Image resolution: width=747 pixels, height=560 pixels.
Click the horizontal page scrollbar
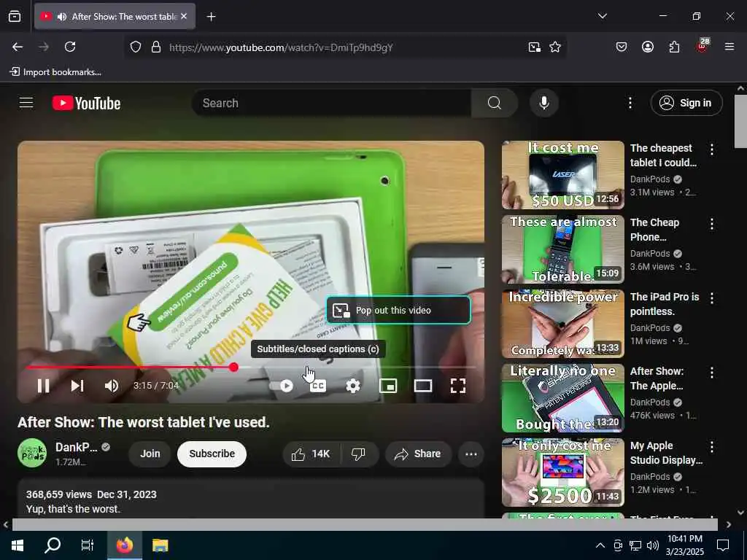(365, 524)
